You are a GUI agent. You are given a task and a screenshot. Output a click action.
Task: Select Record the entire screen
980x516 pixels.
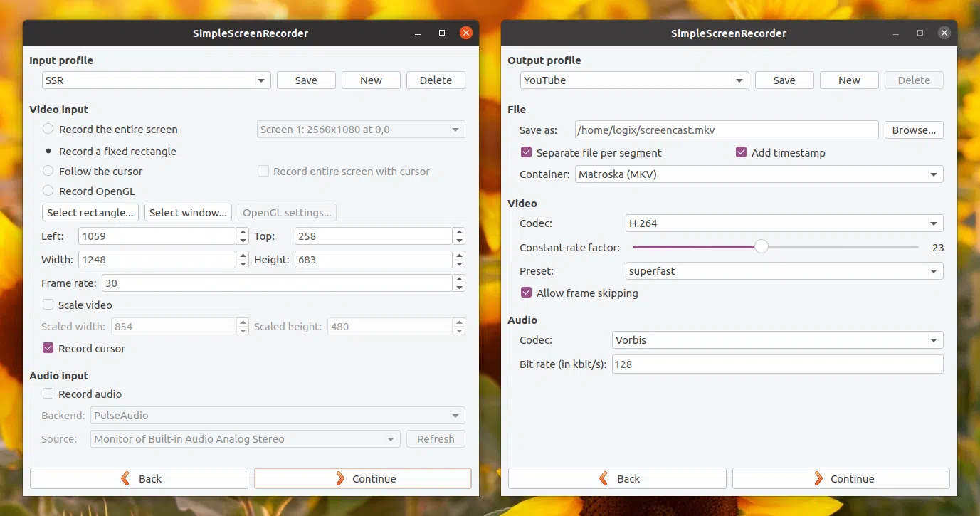tap(48, 130)
